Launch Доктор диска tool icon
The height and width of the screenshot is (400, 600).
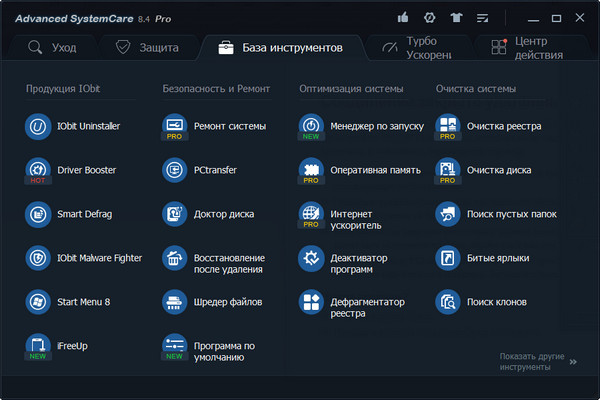tap(175, 214)
